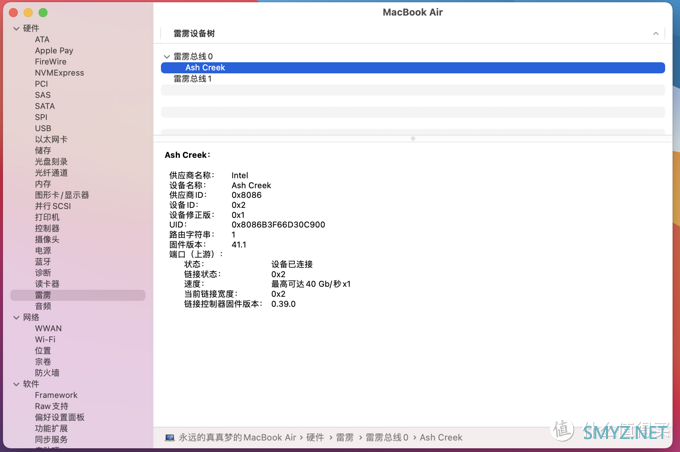680x452 pixels.
Task: Open 图形卡/显示器 in the sidebar
Action: [62, 195]
